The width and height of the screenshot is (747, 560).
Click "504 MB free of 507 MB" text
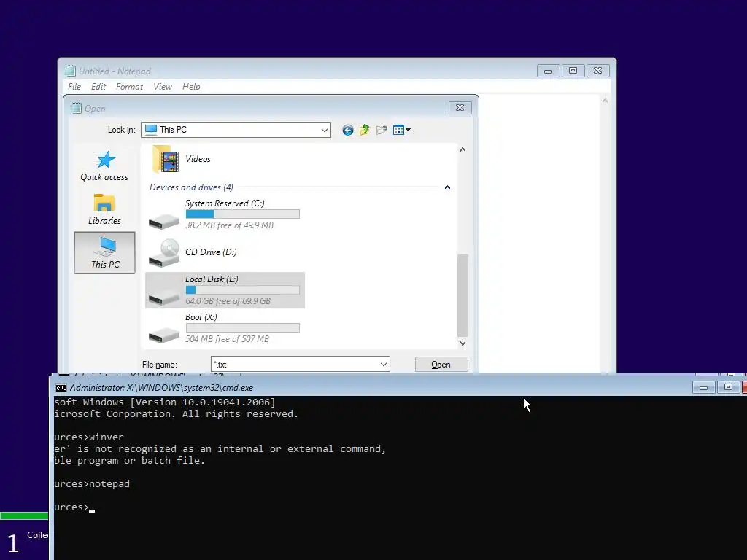227,339
